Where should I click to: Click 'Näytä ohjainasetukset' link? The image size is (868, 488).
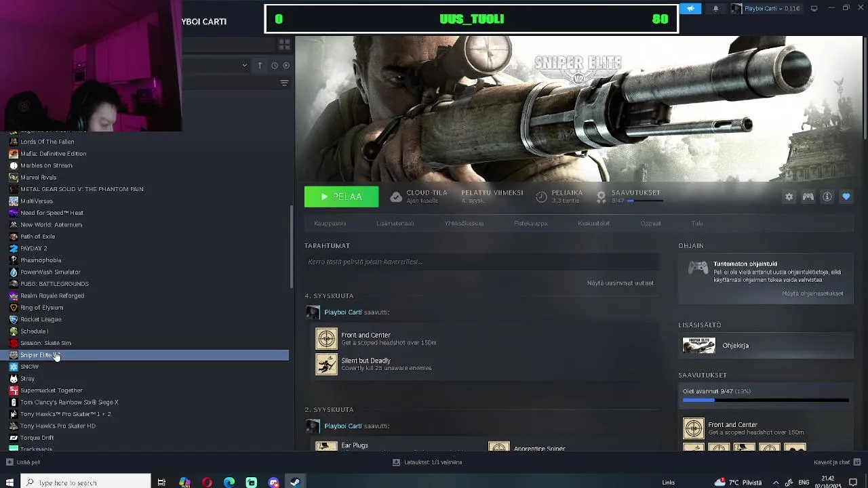pos(812,293)
